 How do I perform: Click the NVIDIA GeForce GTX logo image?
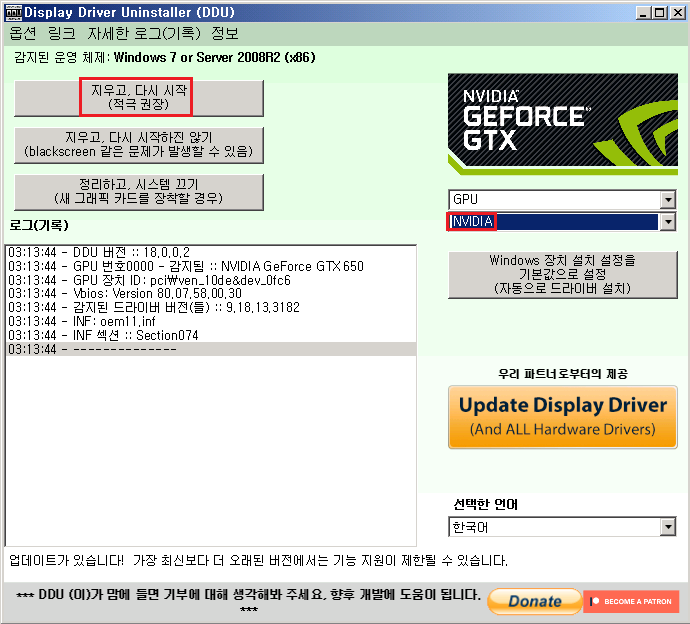(563, 124)
